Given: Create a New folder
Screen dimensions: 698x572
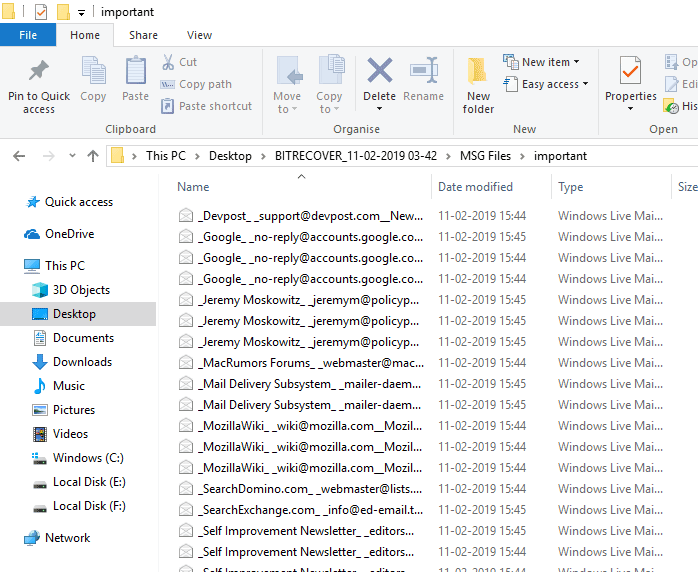Looking at the screenshot, I should coord(478,85).
